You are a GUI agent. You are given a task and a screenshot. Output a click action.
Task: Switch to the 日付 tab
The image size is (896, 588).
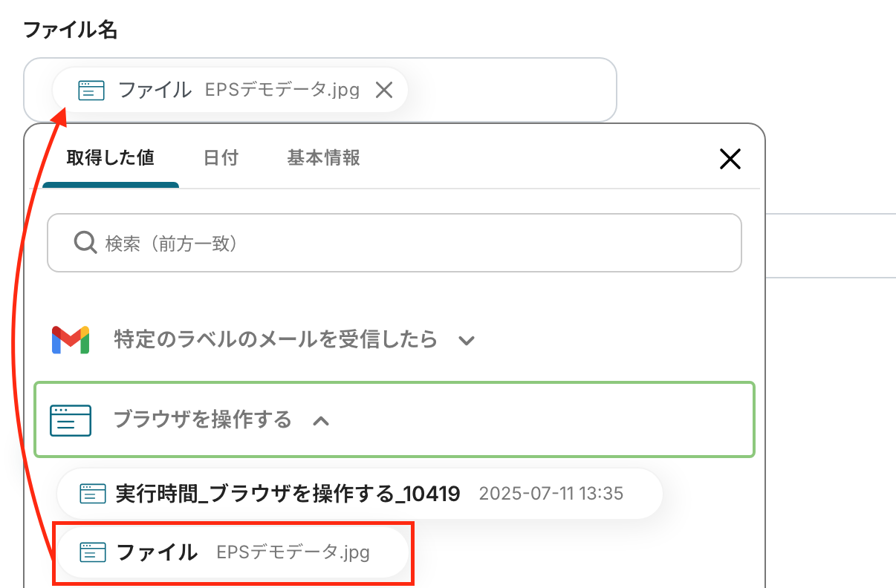click(221, 158)
